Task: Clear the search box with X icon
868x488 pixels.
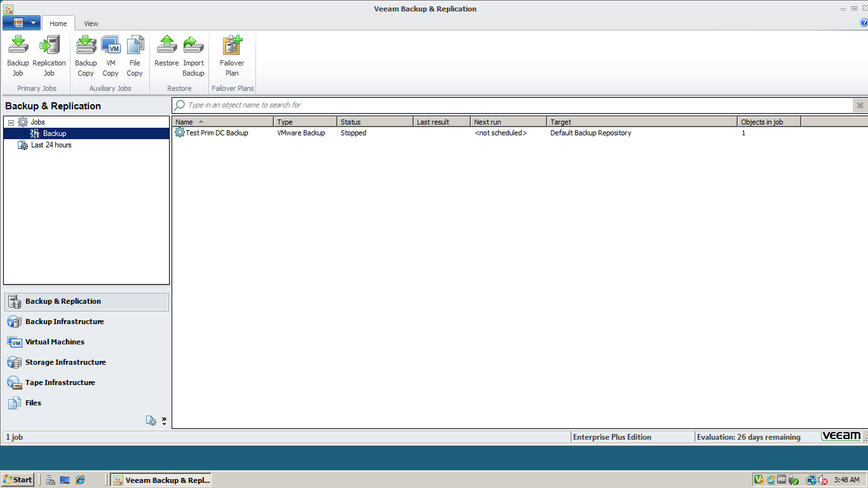Action: click(x=860, y=105)
